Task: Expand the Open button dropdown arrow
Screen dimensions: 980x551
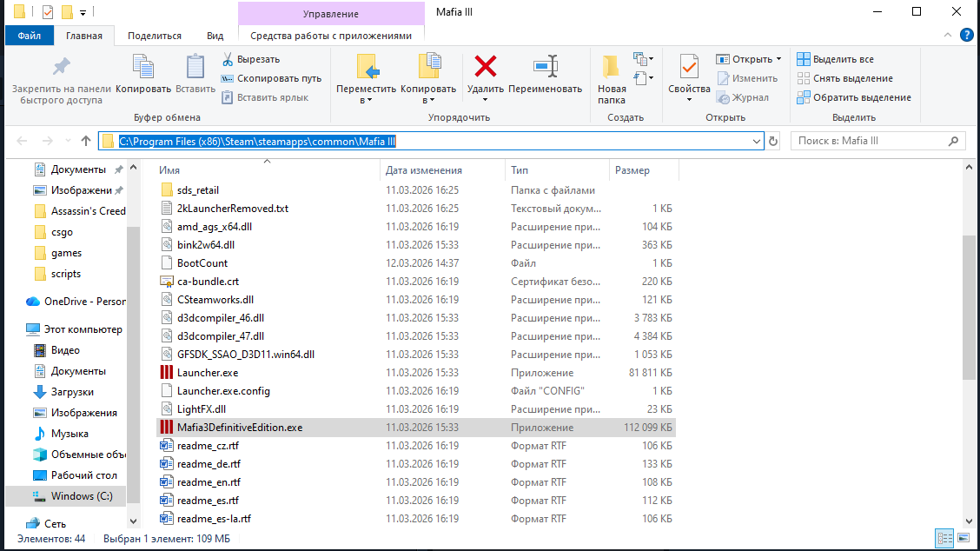Action: [778, 59]
